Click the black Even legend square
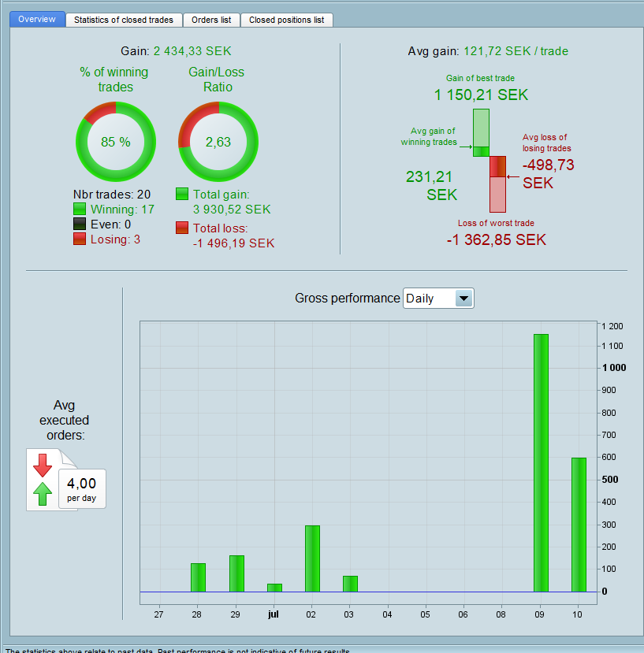Image resolution: width=644 pixels, height=653 pixels. (x=80, y=224)
